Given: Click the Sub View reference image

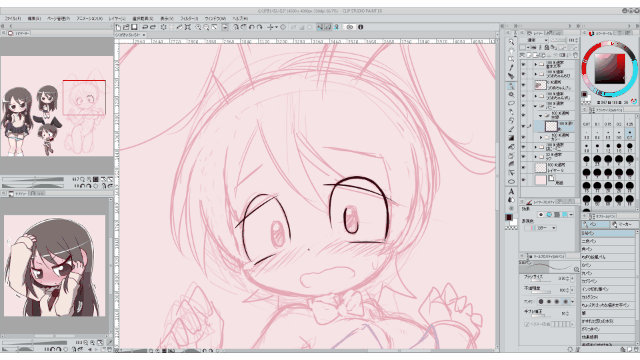Looking at the screenshot, I should point(55,266).
